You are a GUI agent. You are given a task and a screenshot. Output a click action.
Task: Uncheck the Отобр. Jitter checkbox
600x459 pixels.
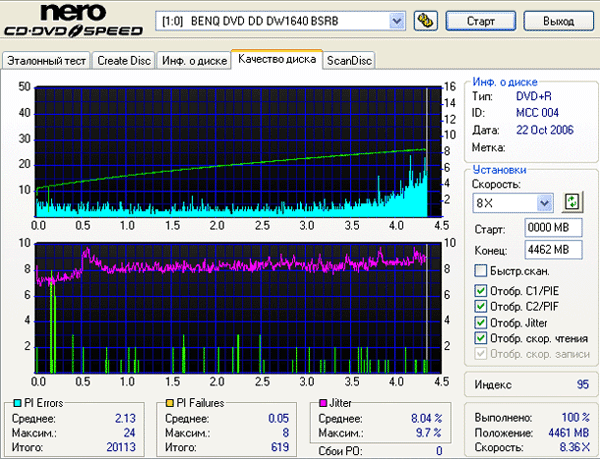(x=481, y=323)
